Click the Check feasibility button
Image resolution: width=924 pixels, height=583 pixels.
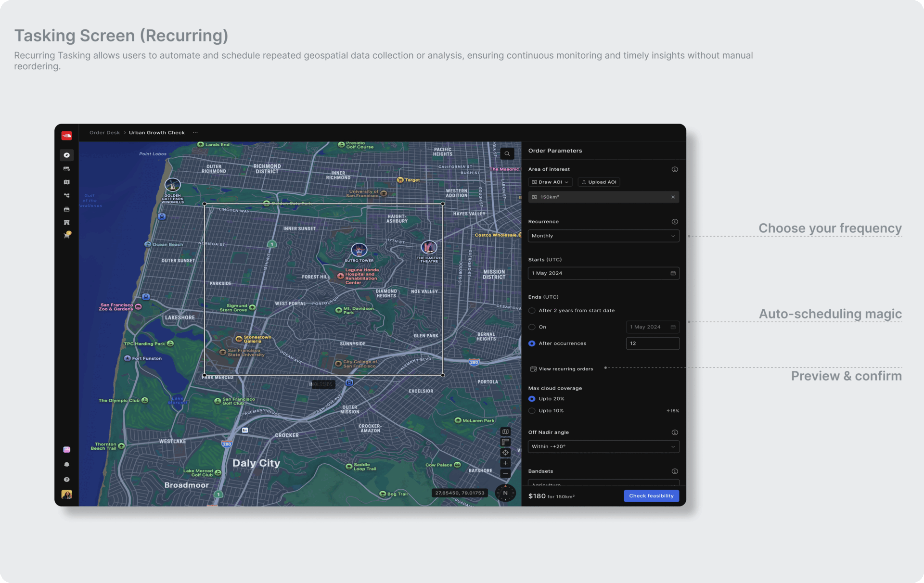coord(651,496)
